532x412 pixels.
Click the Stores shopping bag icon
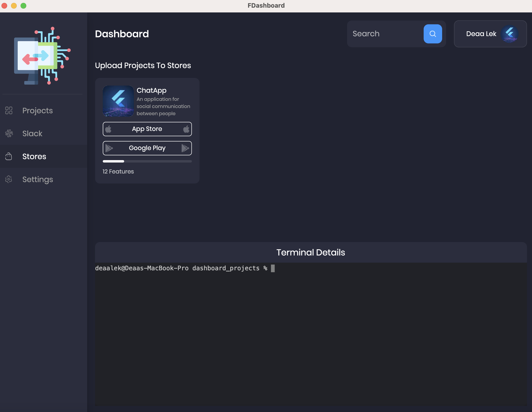(x=9, y=157)
